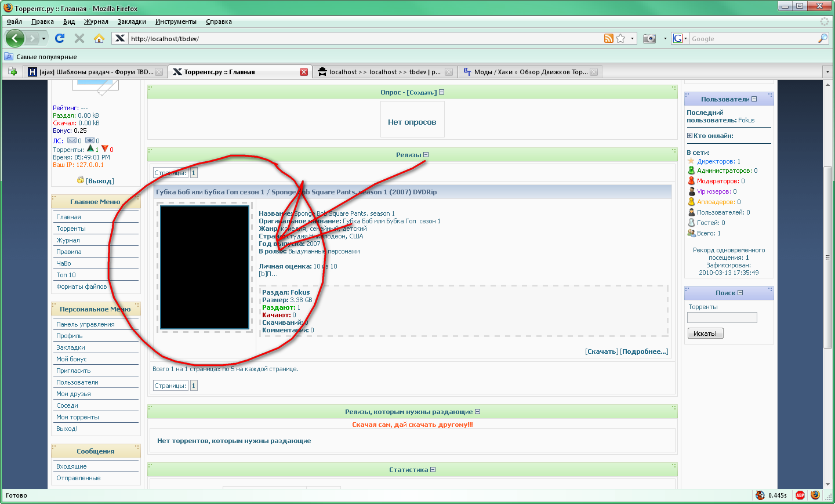Expand the Кто онлайн section
835x504 pixels.
[690, 136]
